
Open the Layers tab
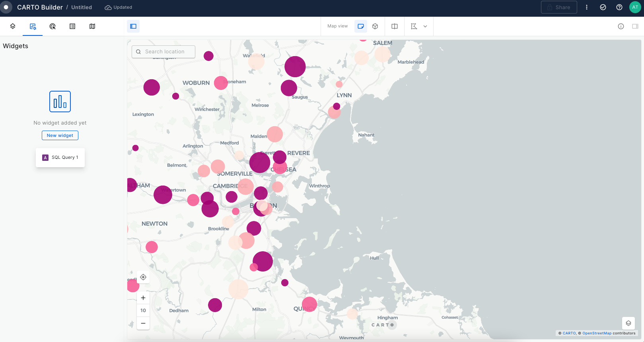(x=13, y=26)
